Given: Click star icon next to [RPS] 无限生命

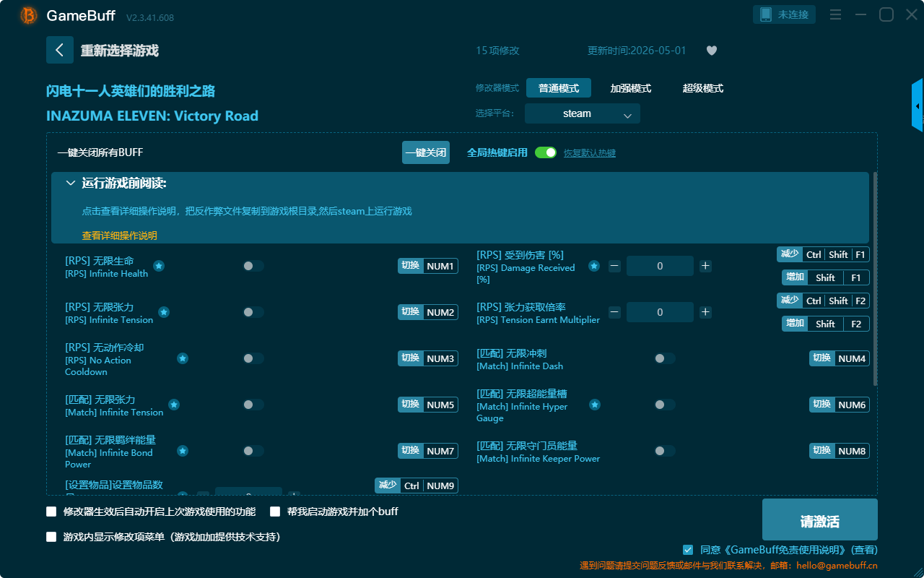Looking at the screenshot, I should click(x=159, y=266).
